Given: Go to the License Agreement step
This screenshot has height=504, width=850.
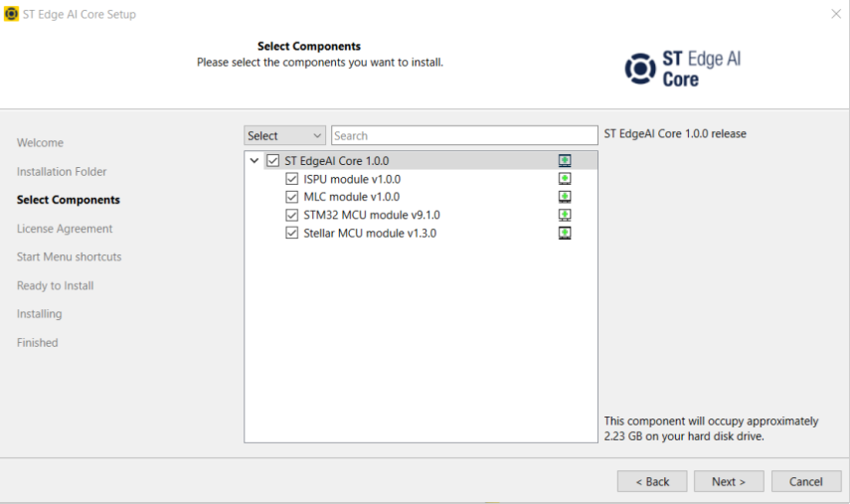Looking at the screenshot, I should (x=65, y=229).
